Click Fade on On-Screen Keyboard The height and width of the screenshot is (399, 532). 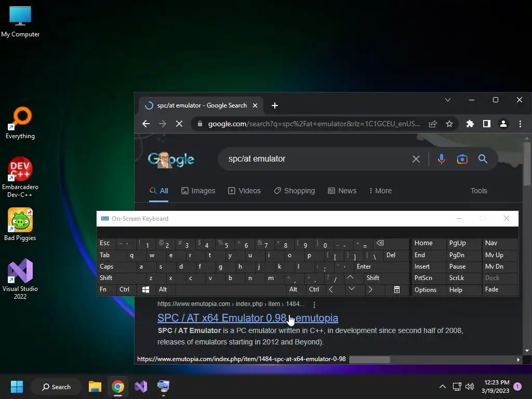click(x=500, y=290)
